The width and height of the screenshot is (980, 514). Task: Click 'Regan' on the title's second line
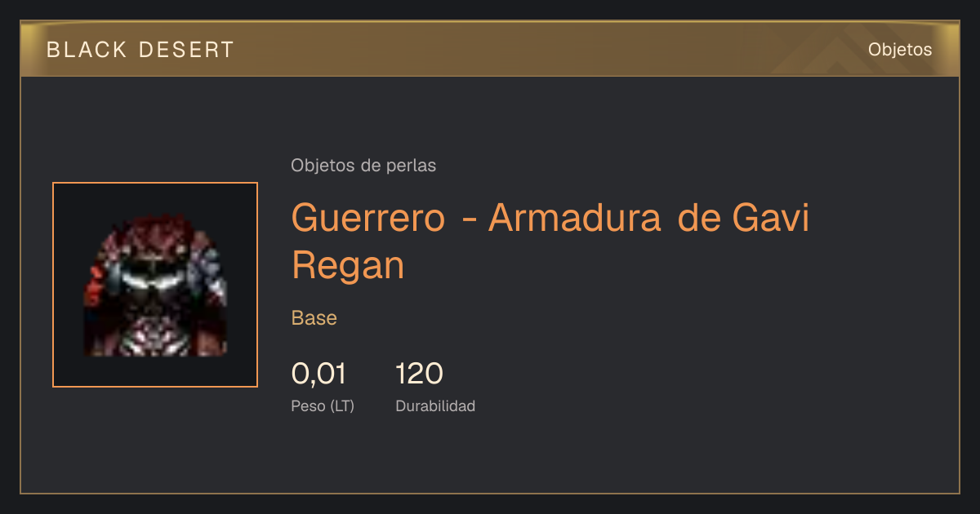click(x=348, y=266)
